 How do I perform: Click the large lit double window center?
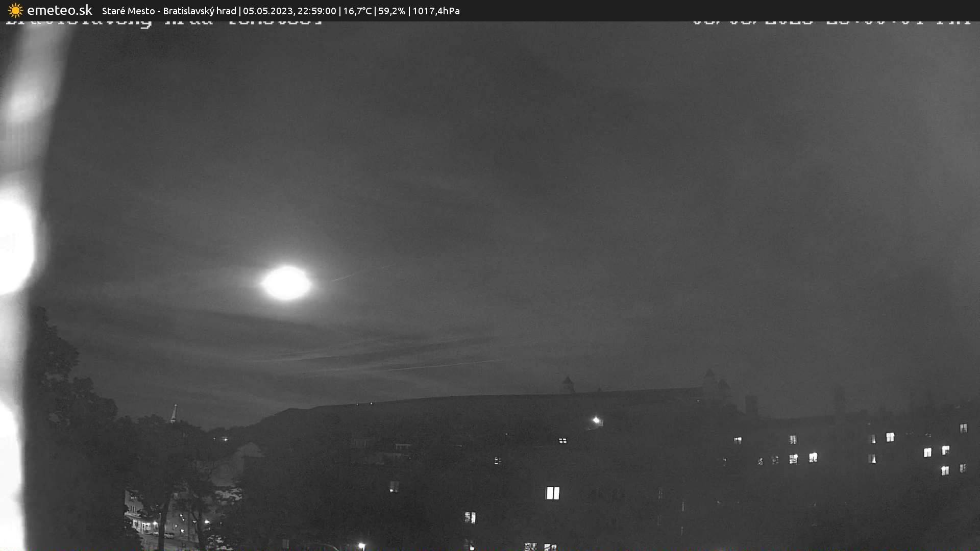coord(553,493)
